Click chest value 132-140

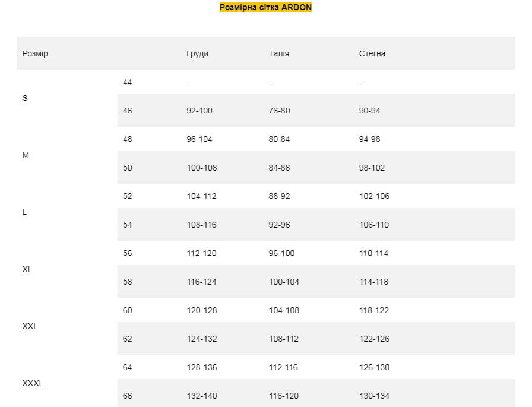click(x=202, y=396)
